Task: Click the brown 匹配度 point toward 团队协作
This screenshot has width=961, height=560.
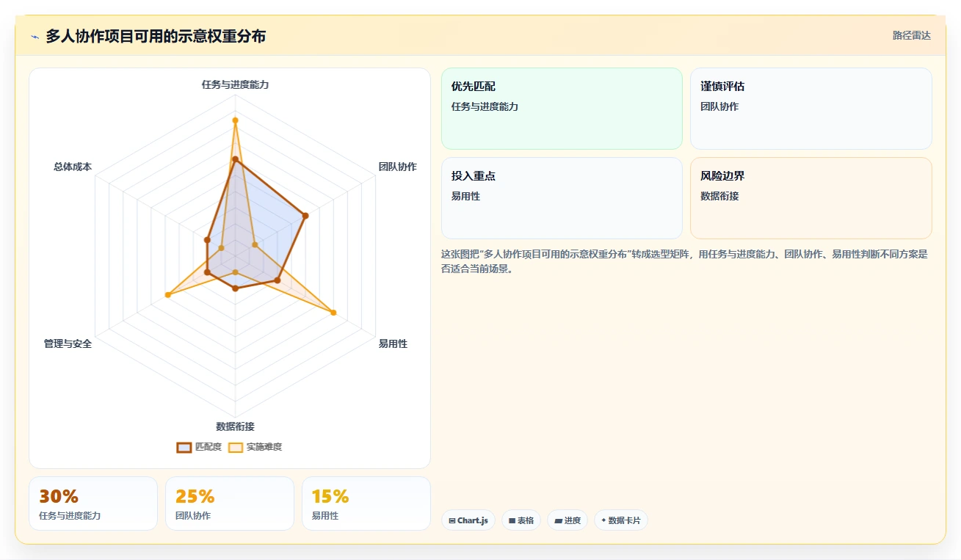Action: click(x=305, y=216)
